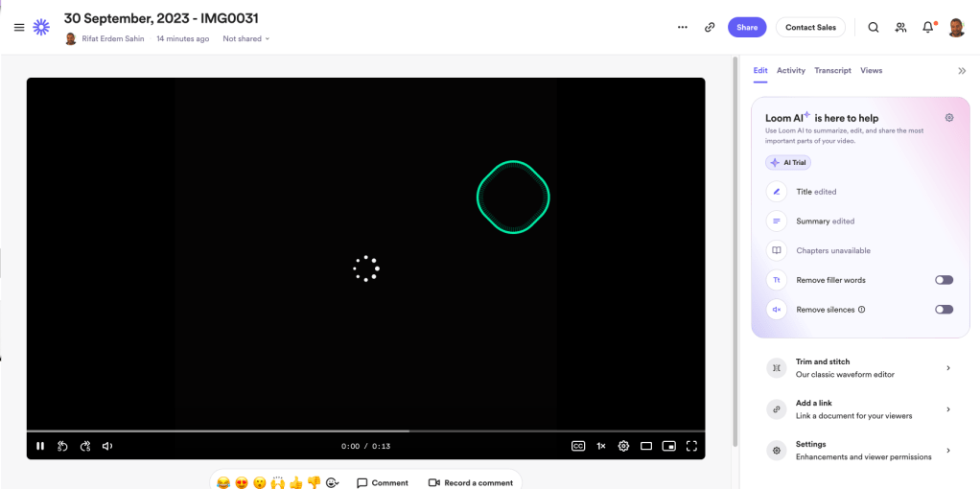Expand Add a link option
Image resolution: width=980 pixels, height=489 pixels.
pos(860,409)
